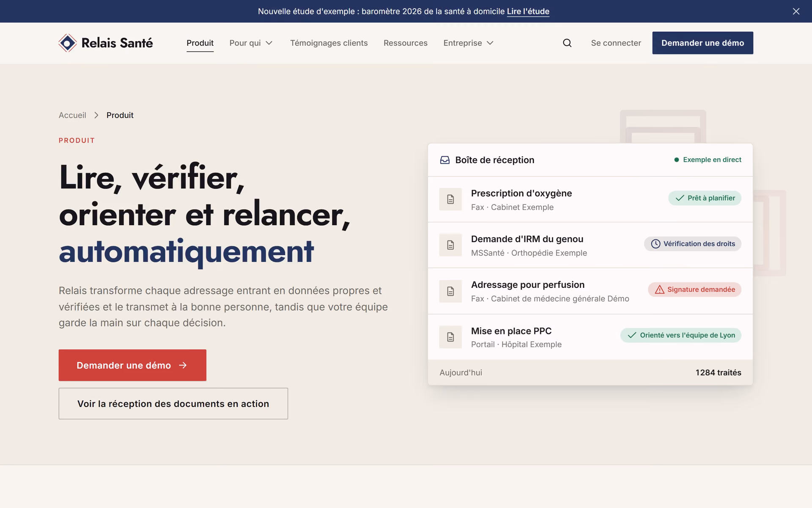The width and height of the screenshot is (812, 508).
Task: Click the automatiquement headline word
Action: [187, 252]
